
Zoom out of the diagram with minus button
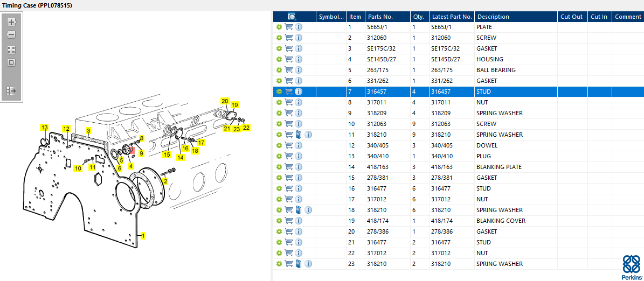coord(11,34)
